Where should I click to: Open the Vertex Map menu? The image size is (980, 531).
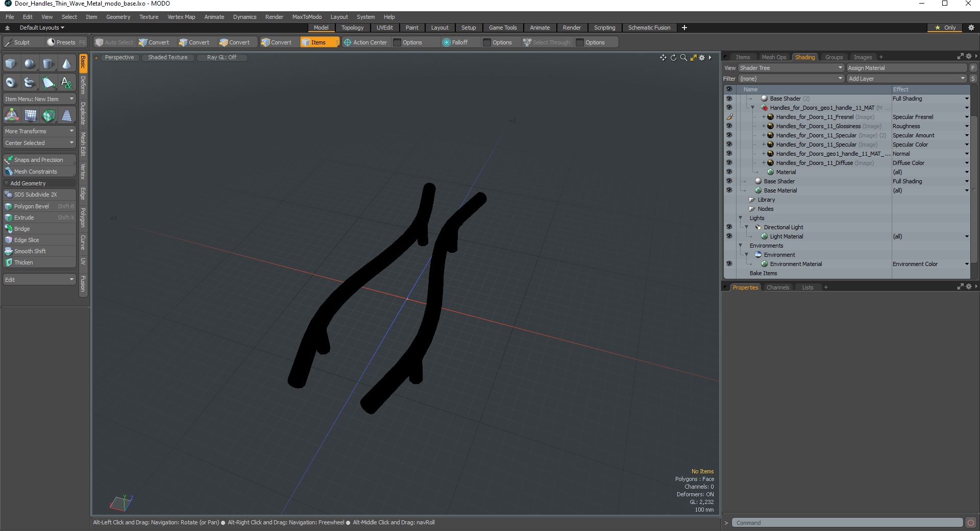(181, 17)
